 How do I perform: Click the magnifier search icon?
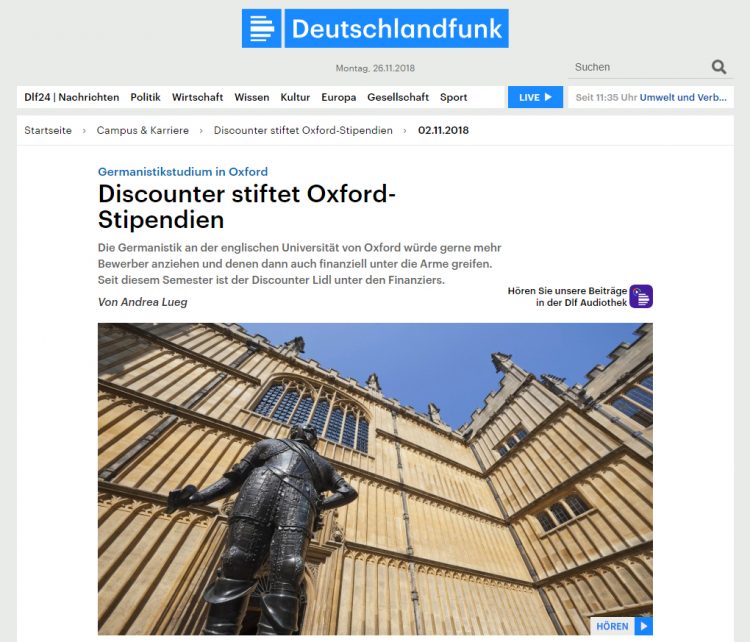(718, 67)
